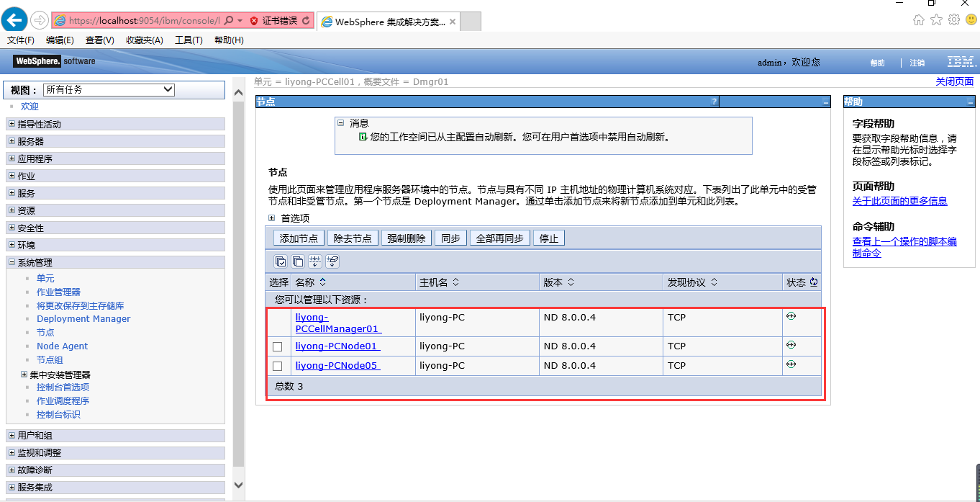Expand the 集中安装管理器 subtree

tap(24, 375)
